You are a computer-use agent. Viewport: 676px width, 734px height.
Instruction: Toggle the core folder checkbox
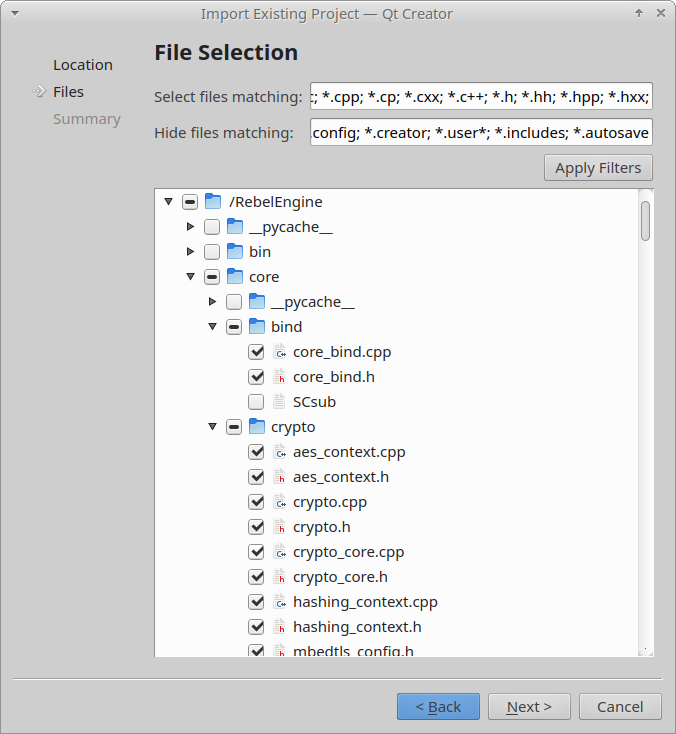tap(212, 277)
